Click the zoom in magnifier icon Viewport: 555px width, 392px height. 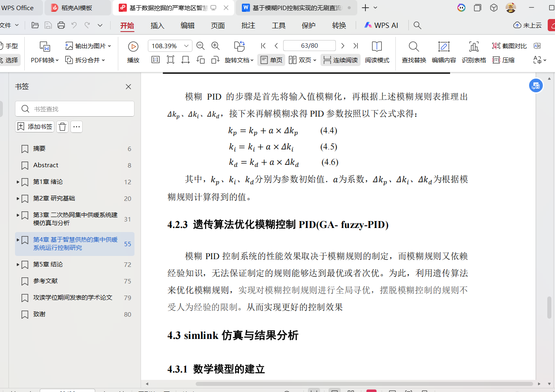pos(216,46)
